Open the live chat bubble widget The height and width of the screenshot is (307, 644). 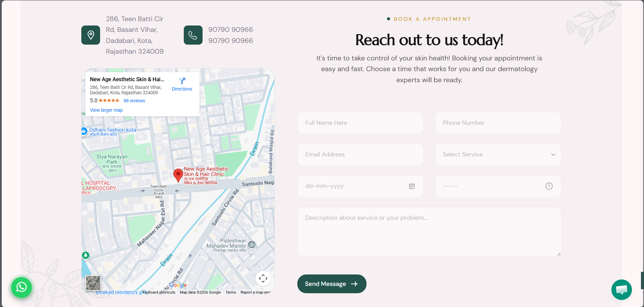tap(621, 290)
